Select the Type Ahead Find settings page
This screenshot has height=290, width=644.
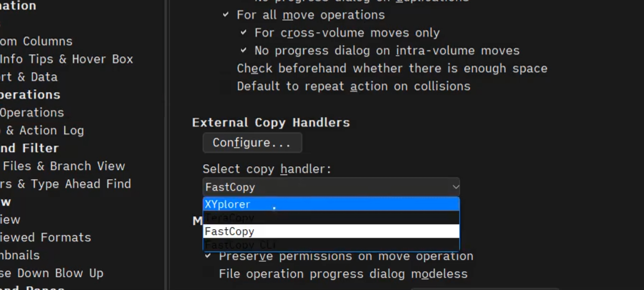pos(65,184)
